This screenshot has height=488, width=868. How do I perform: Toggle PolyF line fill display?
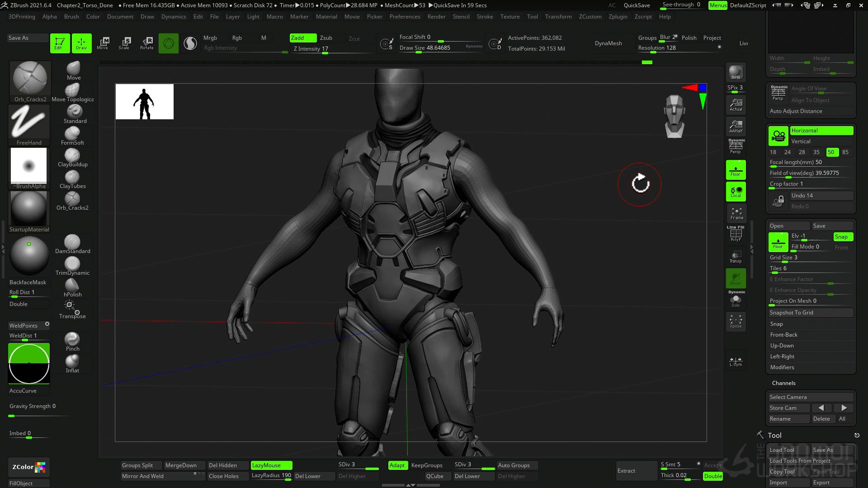[736, 234]
